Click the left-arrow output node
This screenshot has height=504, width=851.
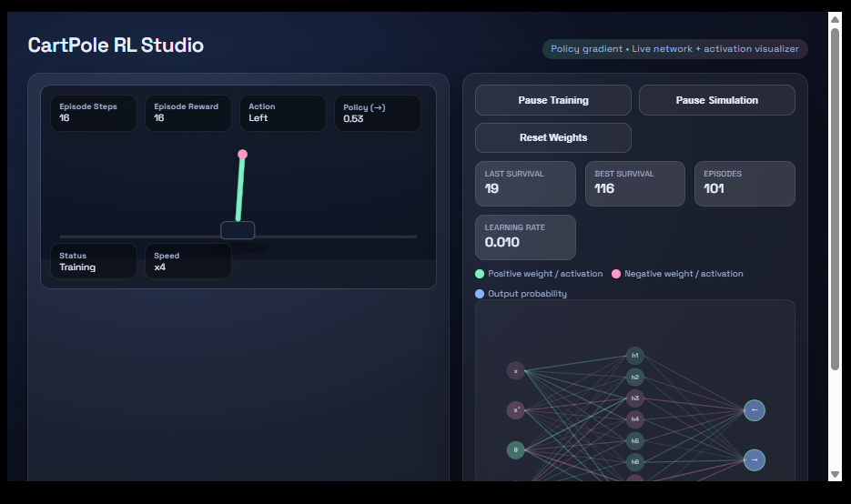click(x=754, y=410)
